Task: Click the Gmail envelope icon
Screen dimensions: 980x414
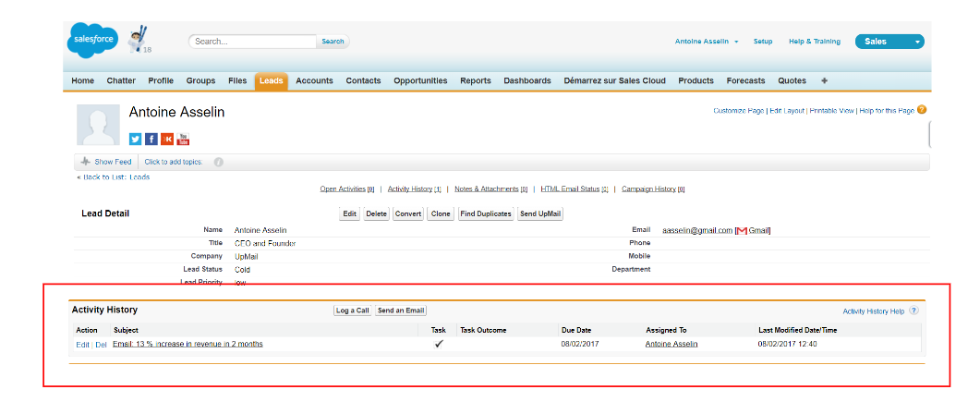Action: [743, 231]
